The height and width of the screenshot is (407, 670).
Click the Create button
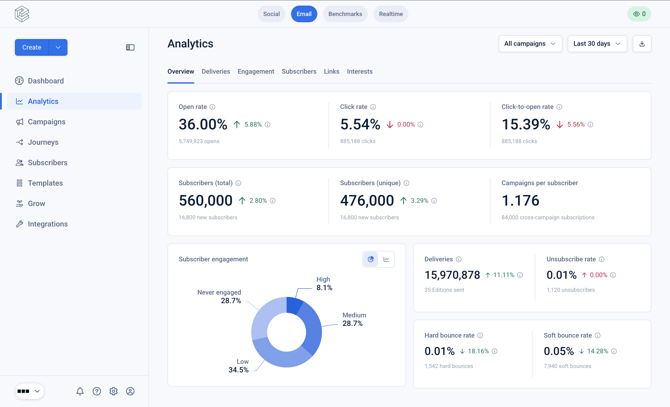32,47
